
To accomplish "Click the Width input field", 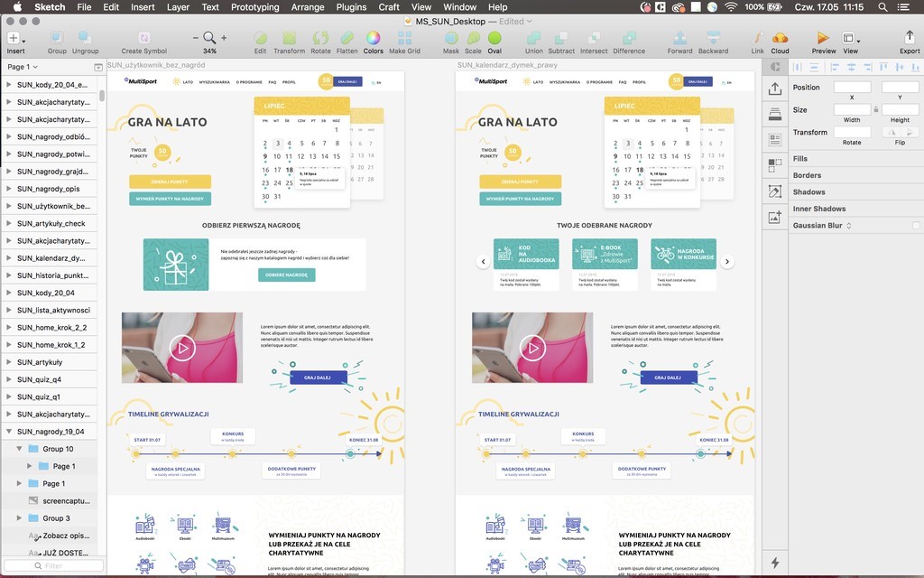I will click(x=852, y=109).
